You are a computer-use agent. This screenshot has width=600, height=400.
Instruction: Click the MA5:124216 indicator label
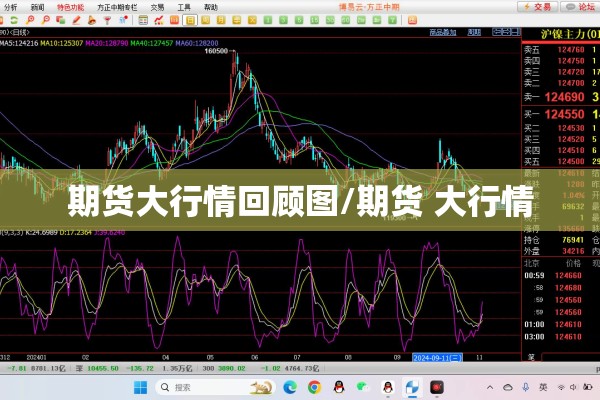pos(19,43)
